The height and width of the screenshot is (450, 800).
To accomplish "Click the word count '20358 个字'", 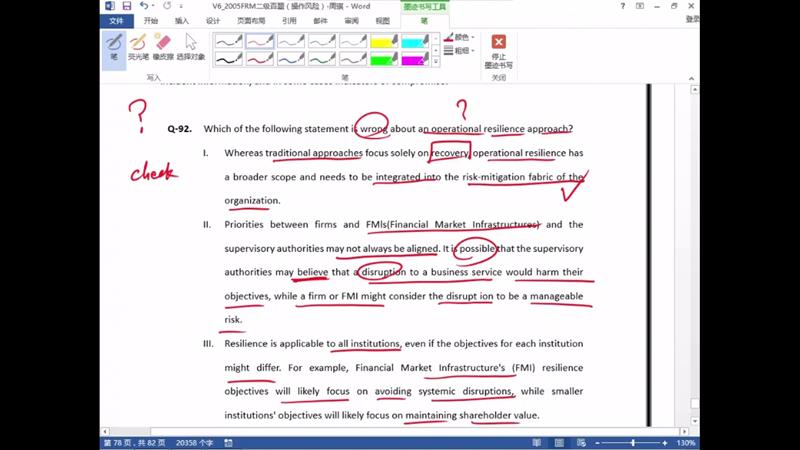I will coord(194,443).
